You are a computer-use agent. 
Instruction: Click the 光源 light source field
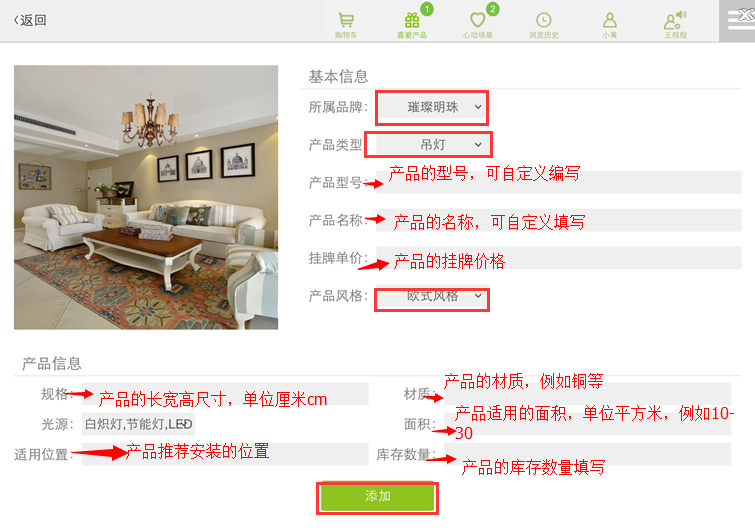point(138,424)
